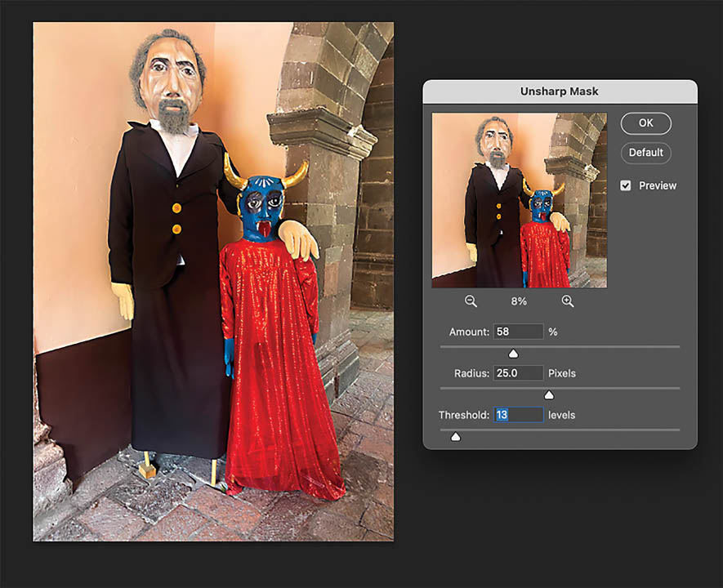Click the Threshold slider handle
The image size is (723, 588).
[455, 437]
